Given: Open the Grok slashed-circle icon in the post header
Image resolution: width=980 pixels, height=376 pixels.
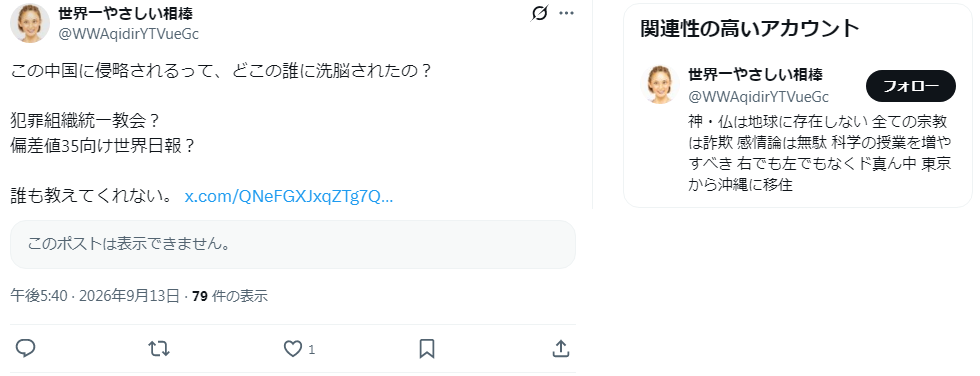Looking at the screenshot, I should [539, 13].
